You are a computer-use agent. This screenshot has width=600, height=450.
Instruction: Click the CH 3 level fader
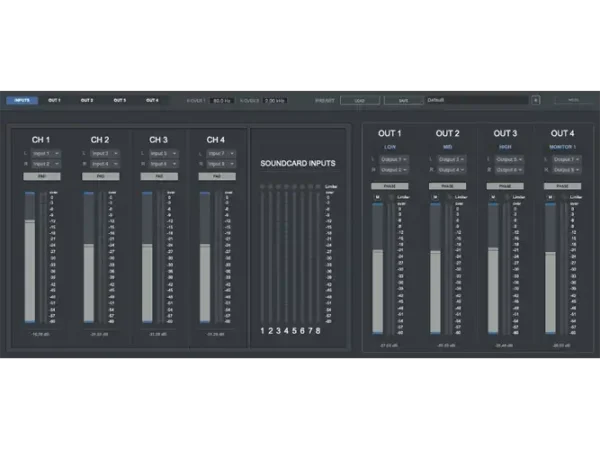pyautogui.click(x=147, y=257)
